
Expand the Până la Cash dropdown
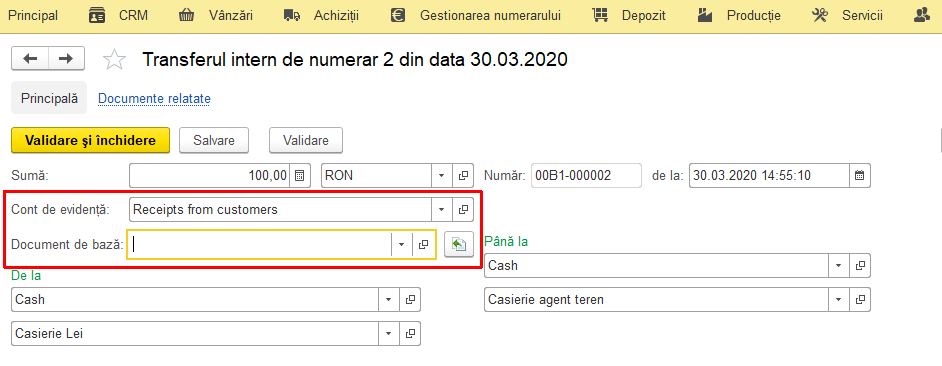839,265
